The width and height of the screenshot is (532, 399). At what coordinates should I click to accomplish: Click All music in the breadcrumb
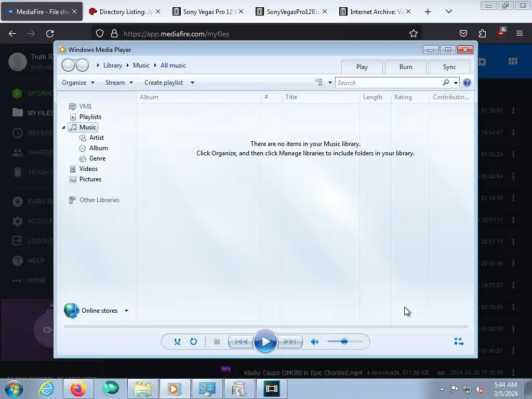point(173,65)
